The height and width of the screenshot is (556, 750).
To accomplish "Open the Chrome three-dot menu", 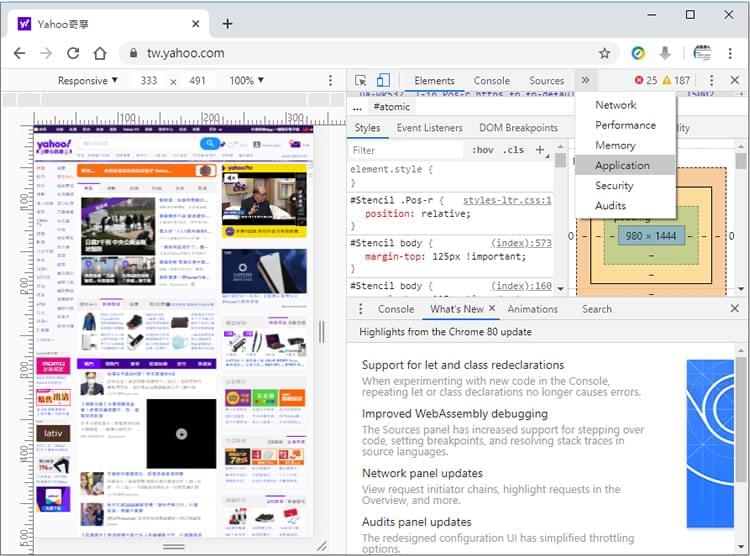I will tap(730, 53).
